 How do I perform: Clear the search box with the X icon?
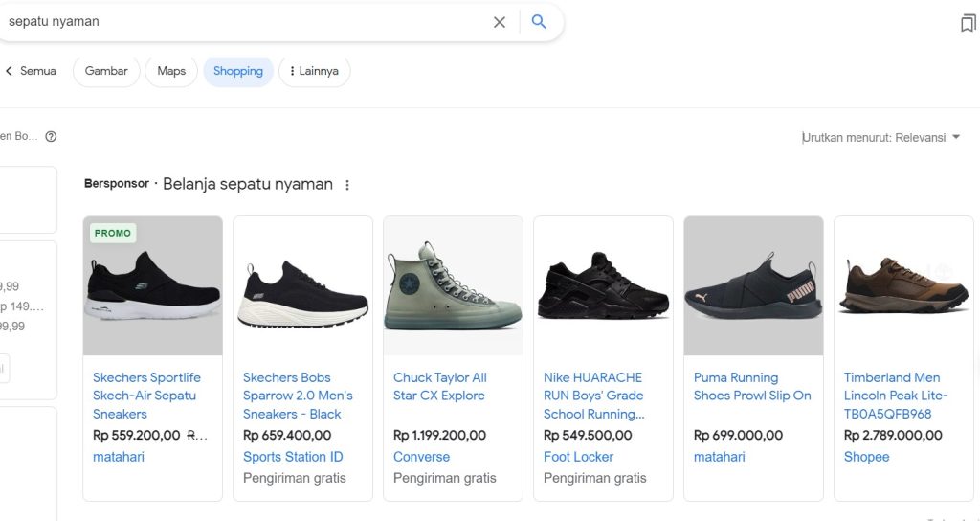coord(500,23)
